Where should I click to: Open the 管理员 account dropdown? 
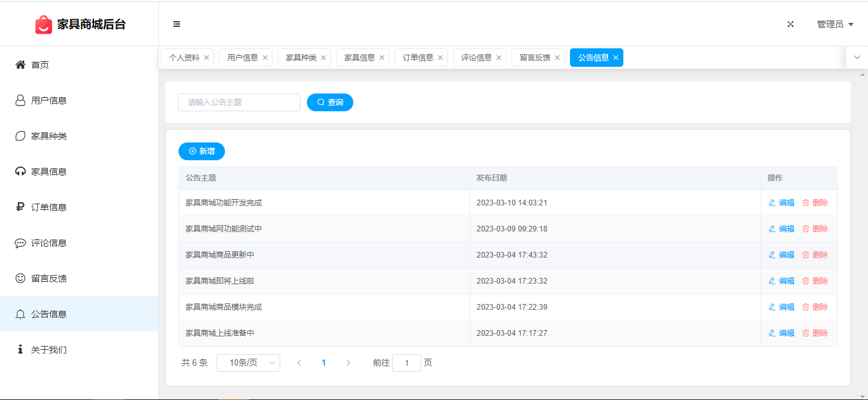pos(835,24)
